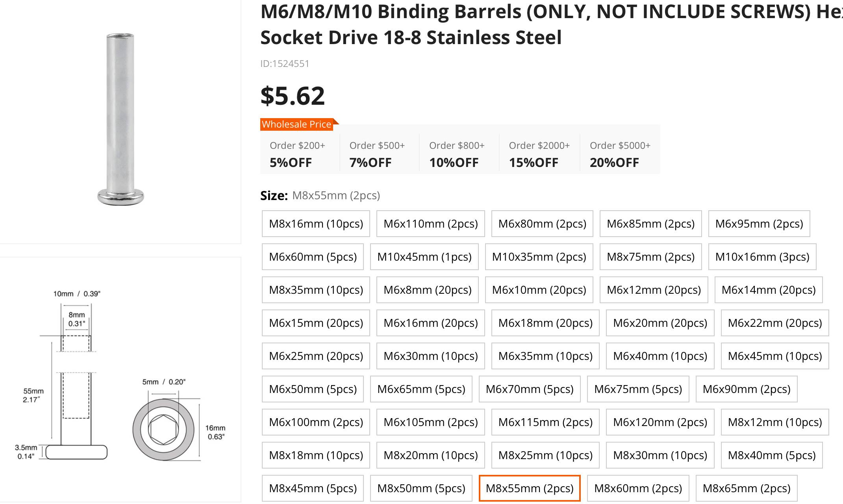Pick M6x45mm (10pcs) size option
Screen dimensions: 843x504
(x=774, y=356)
